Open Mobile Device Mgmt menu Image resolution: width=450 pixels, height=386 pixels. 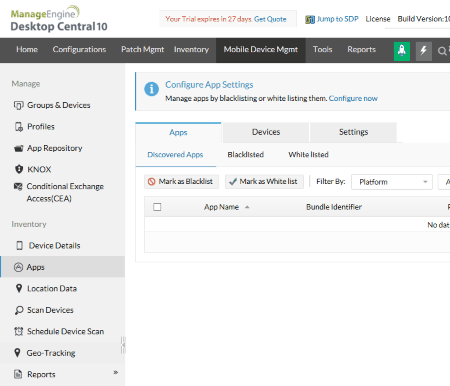click(x=261, y=50)
